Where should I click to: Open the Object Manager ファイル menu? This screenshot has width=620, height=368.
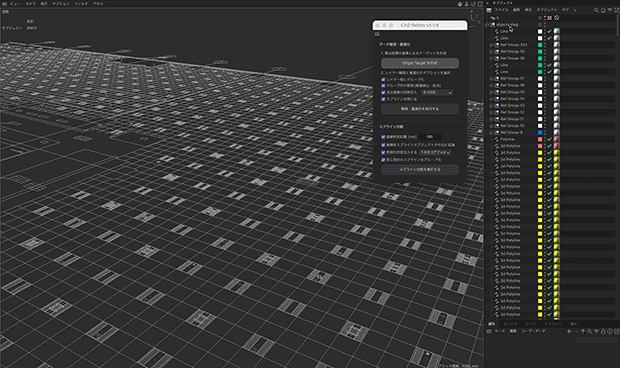501,10
